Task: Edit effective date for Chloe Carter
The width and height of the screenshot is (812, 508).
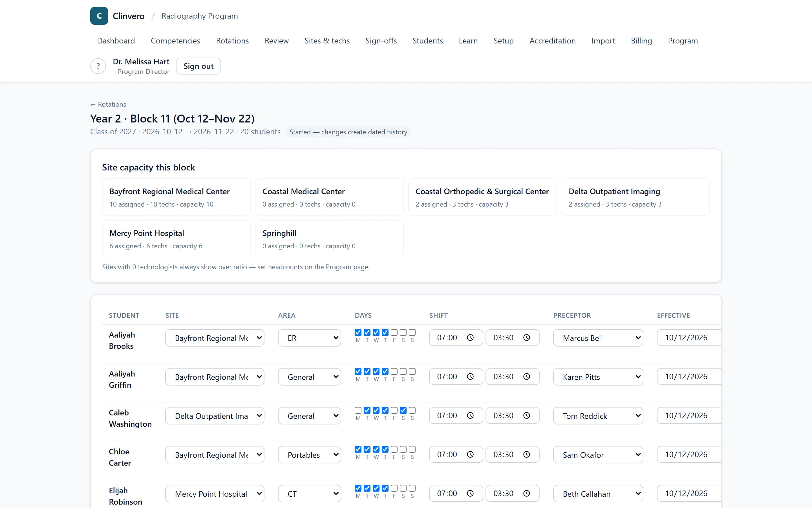Action: [x=689, y=455]
